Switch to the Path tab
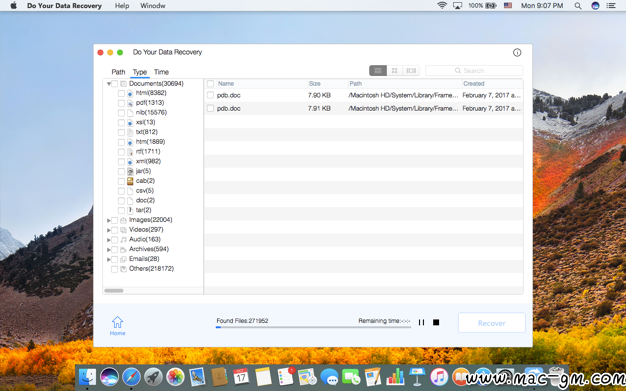The width and height of the screenshot is (626, 391). coord(118,72)
